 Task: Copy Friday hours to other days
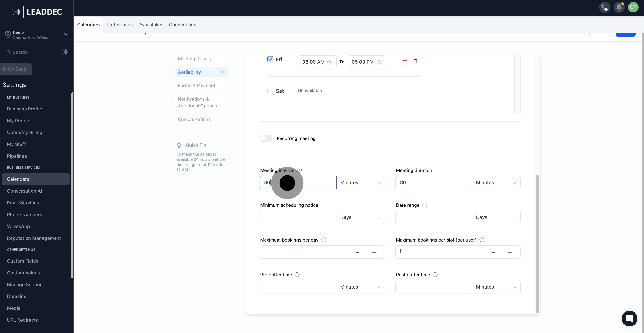(415, 61)
